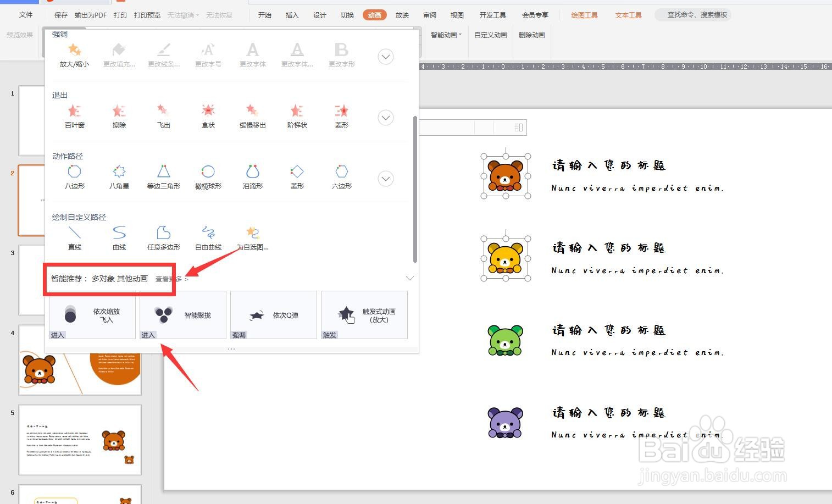The height and width of the screenshot is (504, 832).
Task: Click 删除动画 button
Action: click(x=531, y=35)
